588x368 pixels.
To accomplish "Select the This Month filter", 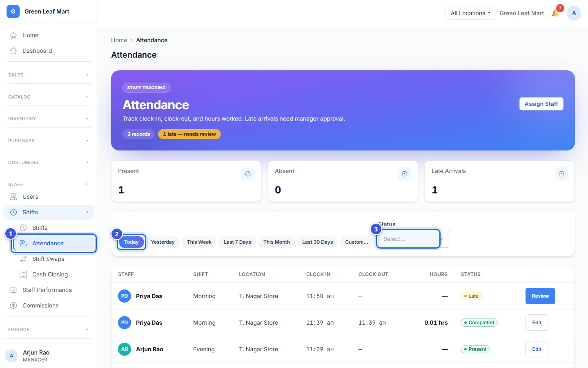I will (276, 242).
